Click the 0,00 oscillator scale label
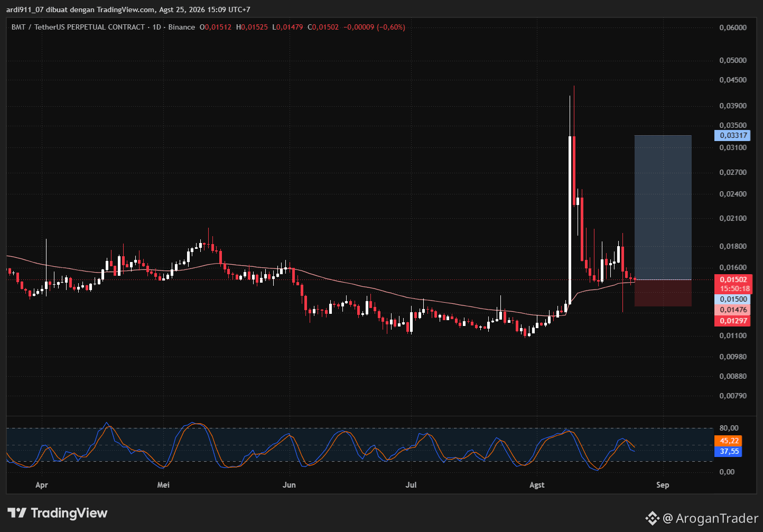This screenshot has height=532, width=763. click(727, 472)
